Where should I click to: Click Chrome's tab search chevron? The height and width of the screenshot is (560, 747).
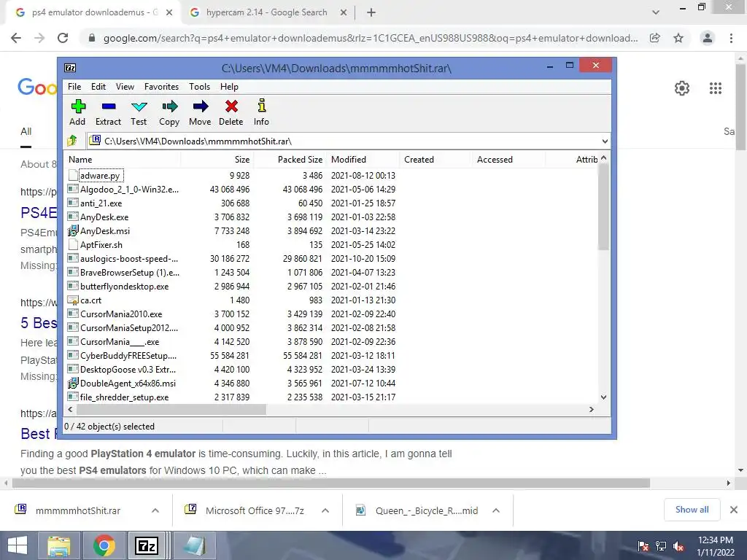point(656,13)
